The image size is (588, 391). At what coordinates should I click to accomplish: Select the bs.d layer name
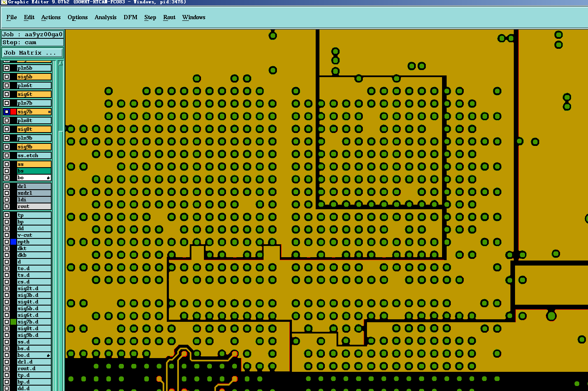point(34,348)
